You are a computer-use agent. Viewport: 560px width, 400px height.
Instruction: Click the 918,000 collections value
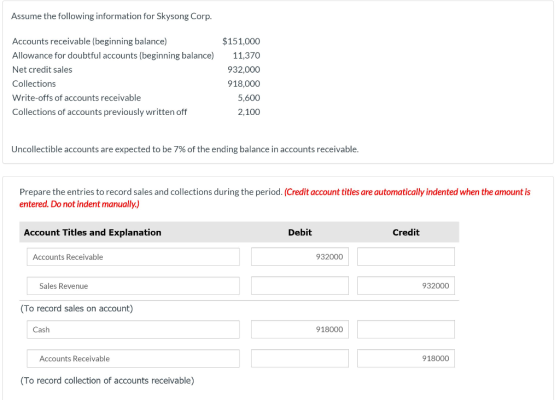pos(244,84)
